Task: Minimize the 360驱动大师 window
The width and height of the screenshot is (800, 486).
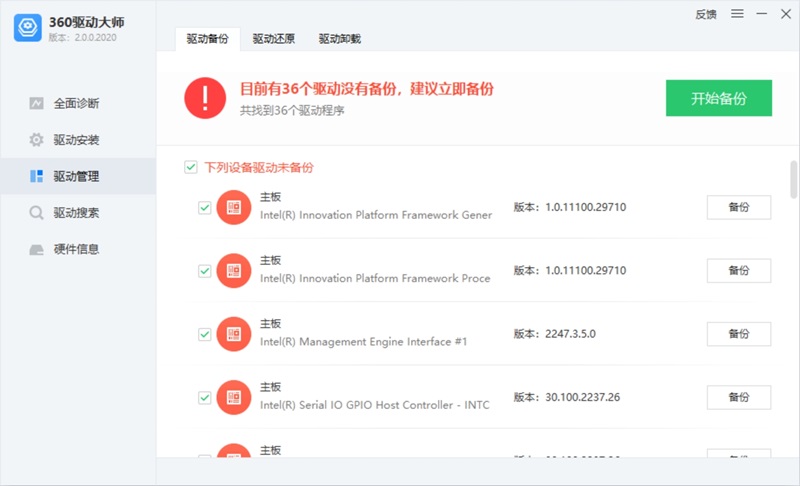Action: click(762, 14)
